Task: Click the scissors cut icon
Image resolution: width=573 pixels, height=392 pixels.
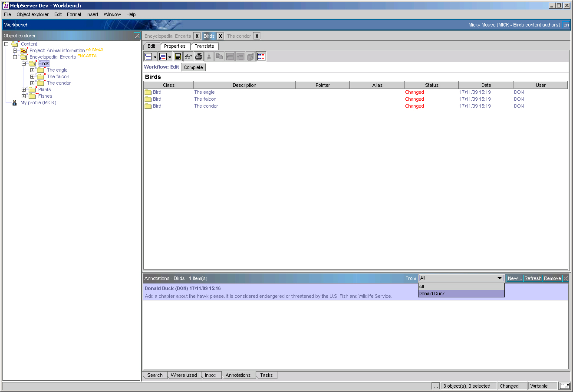Action: (x=209, y=56)
